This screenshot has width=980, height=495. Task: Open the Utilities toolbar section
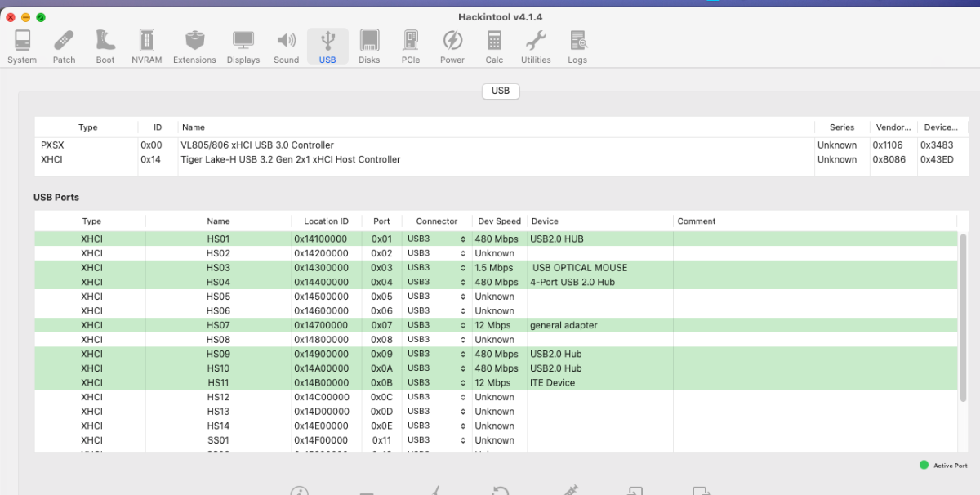coord(536,47)
